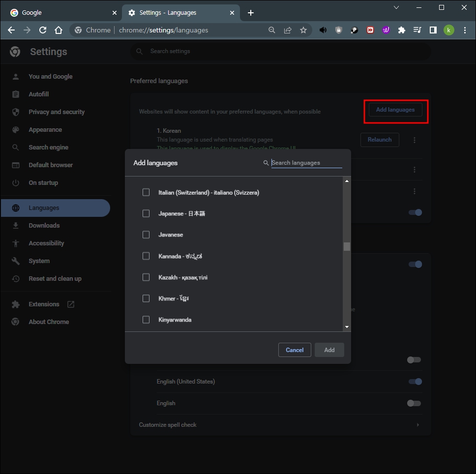Expand Customize spell check arrow

pyautogui.click(x=417, y=425)
